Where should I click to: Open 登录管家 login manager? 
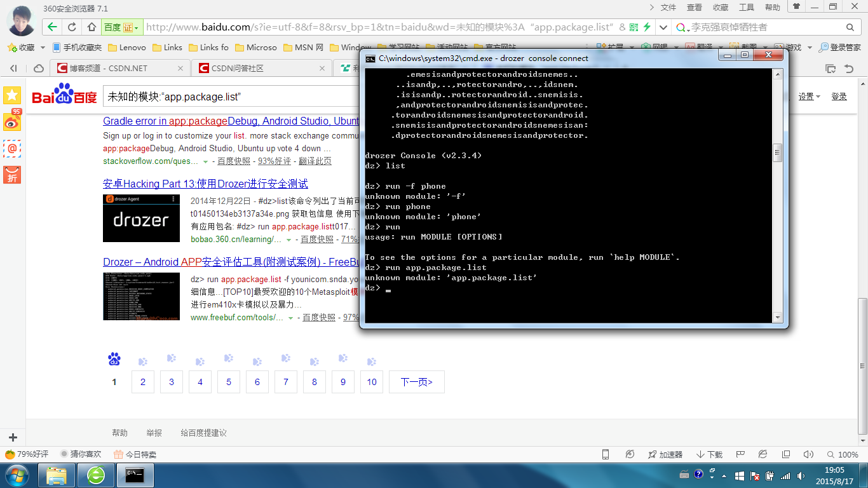(x=839, y=47)
